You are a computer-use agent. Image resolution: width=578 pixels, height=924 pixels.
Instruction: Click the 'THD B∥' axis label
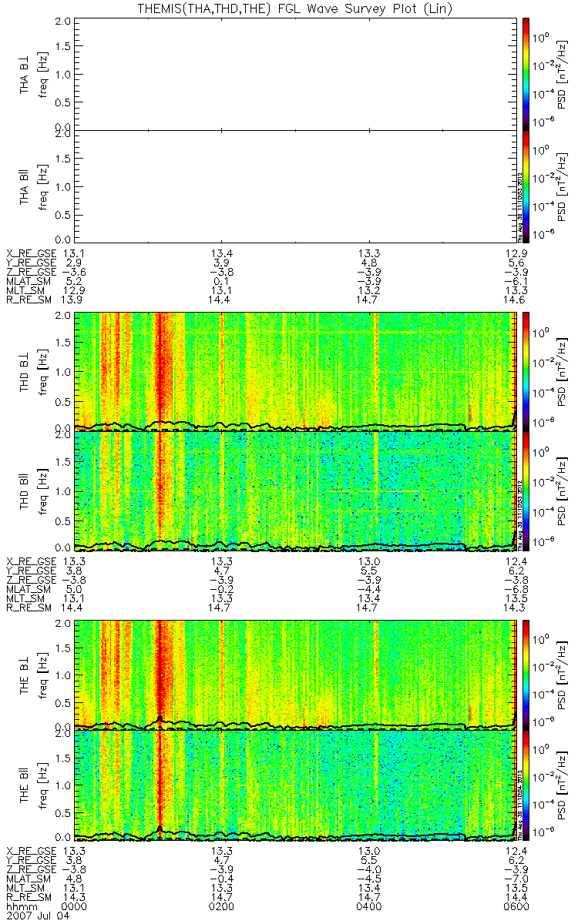(25, 490)
